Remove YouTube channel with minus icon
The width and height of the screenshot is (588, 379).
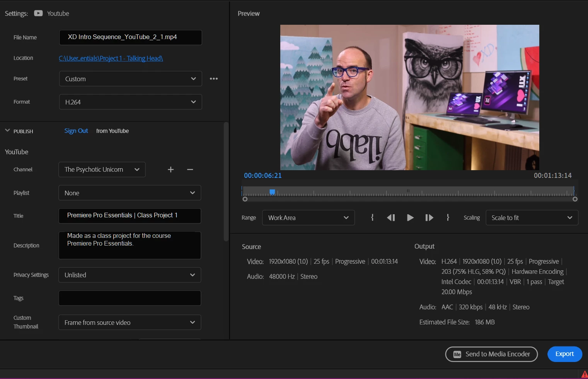pos(190,169)
